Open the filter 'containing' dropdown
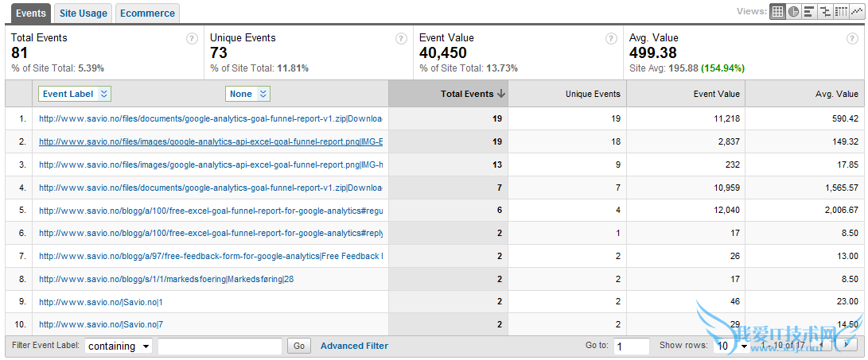The image size is (868, 360). (x=119, y=346)
